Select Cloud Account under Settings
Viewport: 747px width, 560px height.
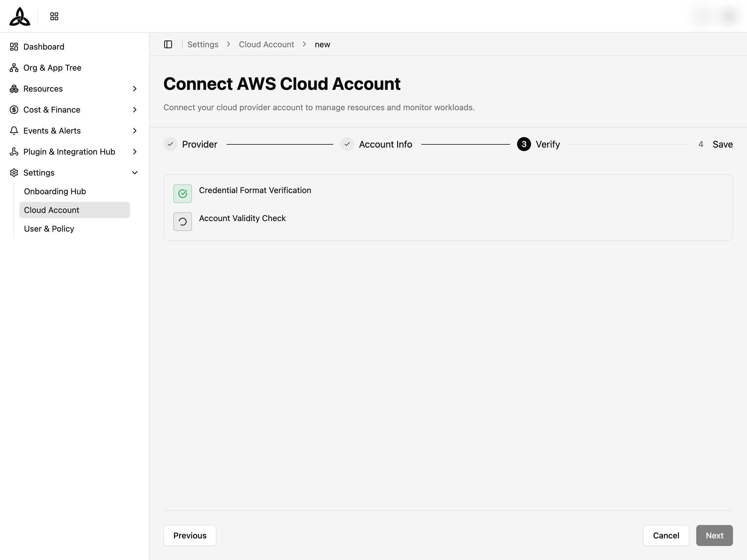tap(75, 210)
